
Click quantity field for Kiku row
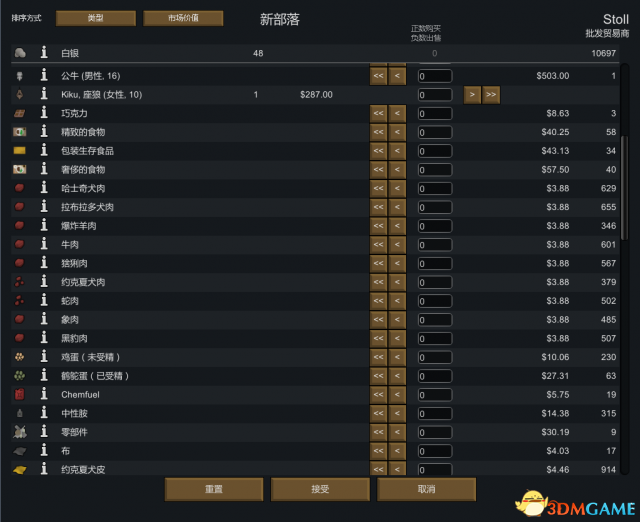click(x=435, y=95)
